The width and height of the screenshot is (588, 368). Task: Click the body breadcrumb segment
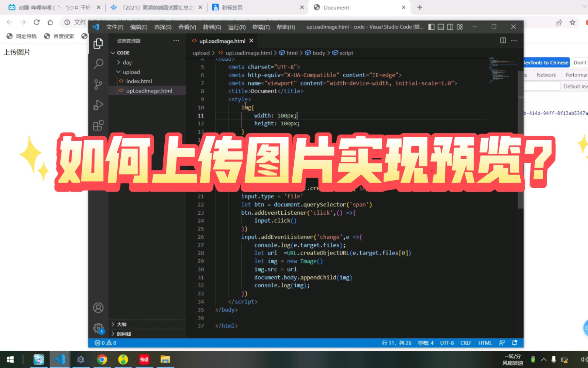pyautogui.click(x=315, y=53)
